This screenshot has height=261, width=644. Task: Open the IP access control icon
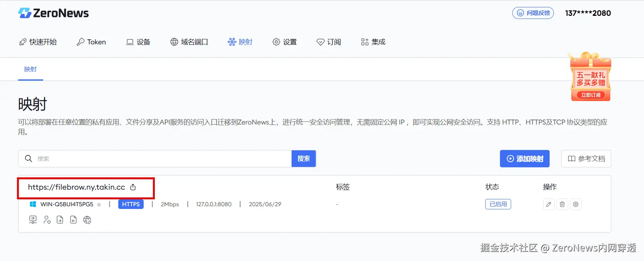(33, 220)
